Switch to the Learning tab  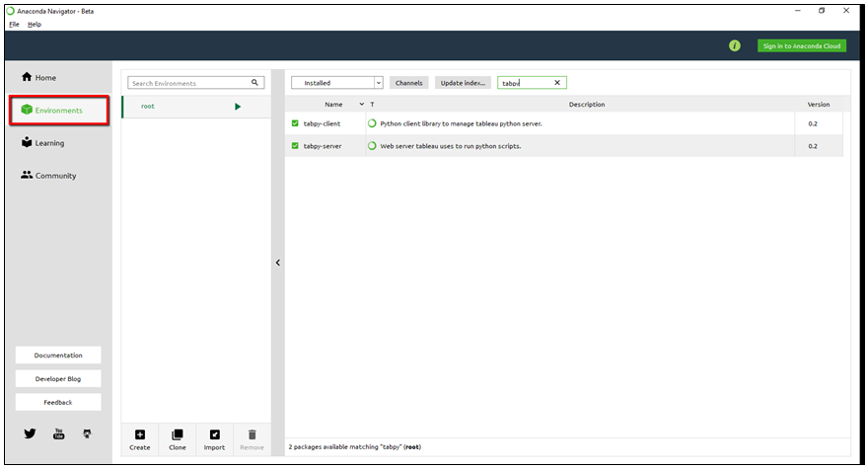click(x=49, y=143)
